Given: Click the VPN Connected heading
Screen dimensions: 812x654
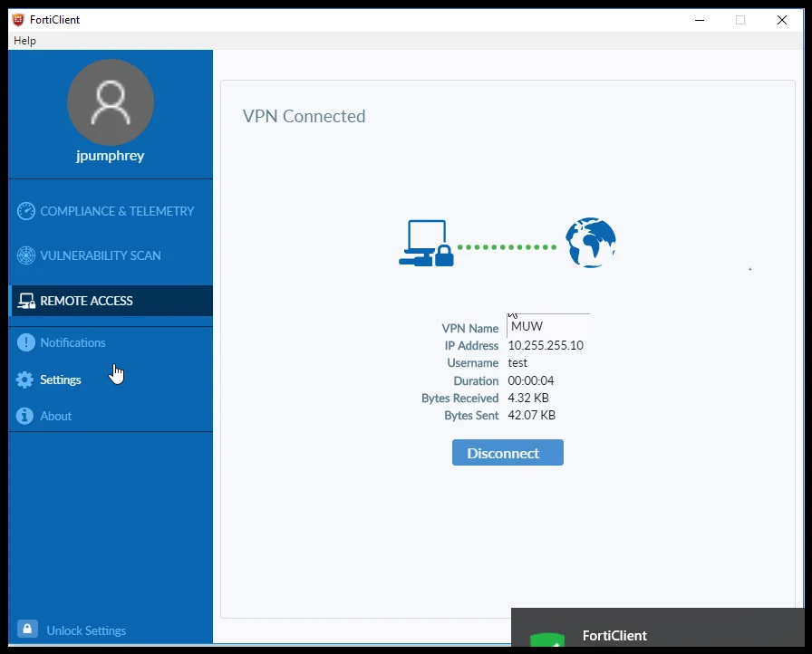Looking at the screenshot, I should click(304, 116).
